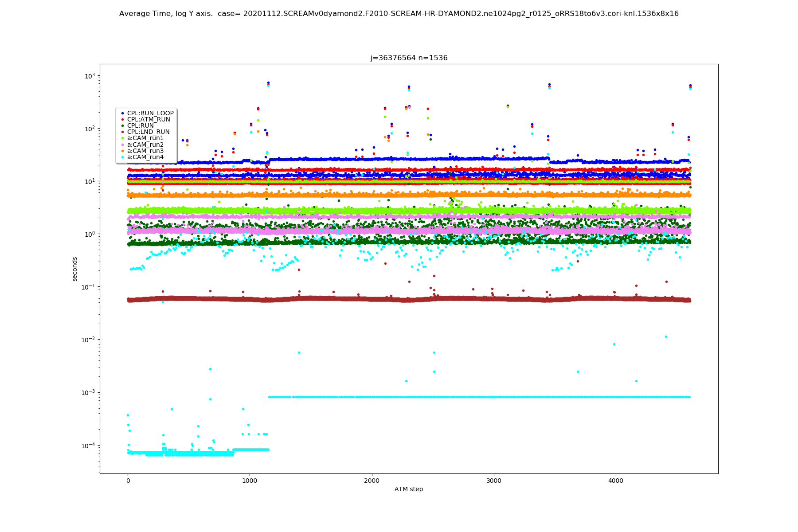Click the CPL:ATM_RUN legend label
The height and width of the screenshot is (532, 798).
pos(149,119)
